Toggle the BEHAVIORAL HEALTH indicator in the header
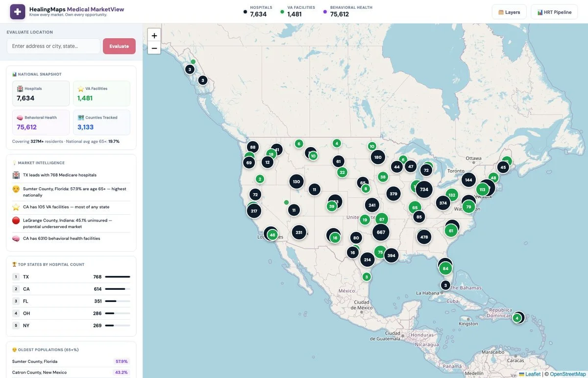Image resolution: width=588 pixels, height=378 pixels. [x=325, y=11]
